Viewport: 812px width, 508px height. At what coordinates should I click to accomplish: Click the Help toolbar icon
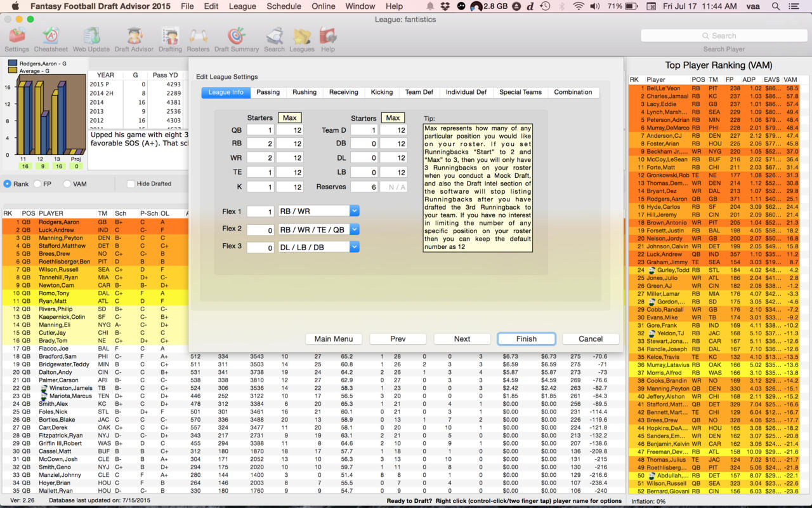tap(328, 37)
